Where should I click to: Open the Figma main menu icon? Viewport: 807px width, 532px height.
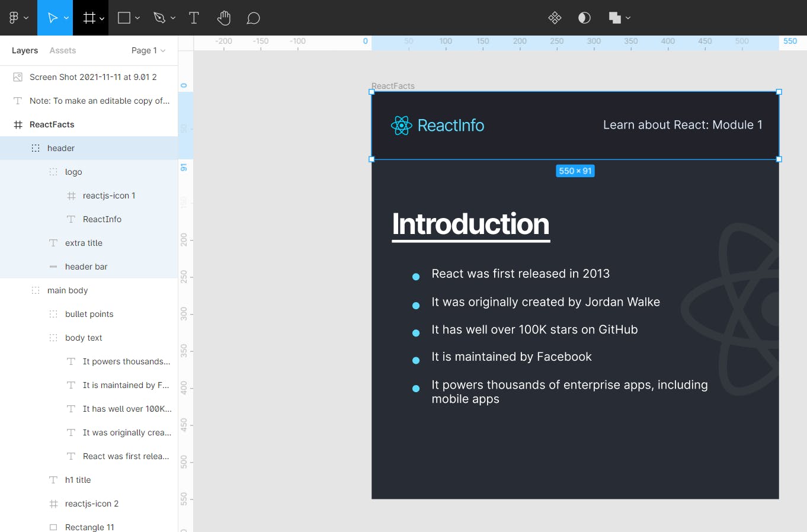[14, 18]
